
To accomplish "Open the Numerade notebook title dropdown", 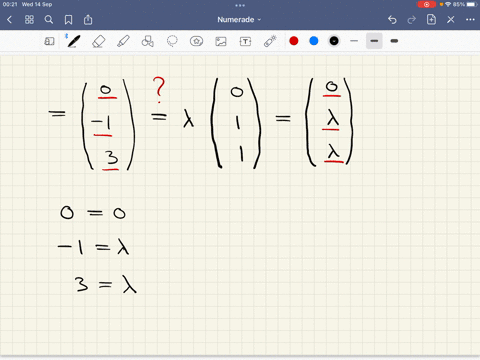I will click(x=239, y=20).
